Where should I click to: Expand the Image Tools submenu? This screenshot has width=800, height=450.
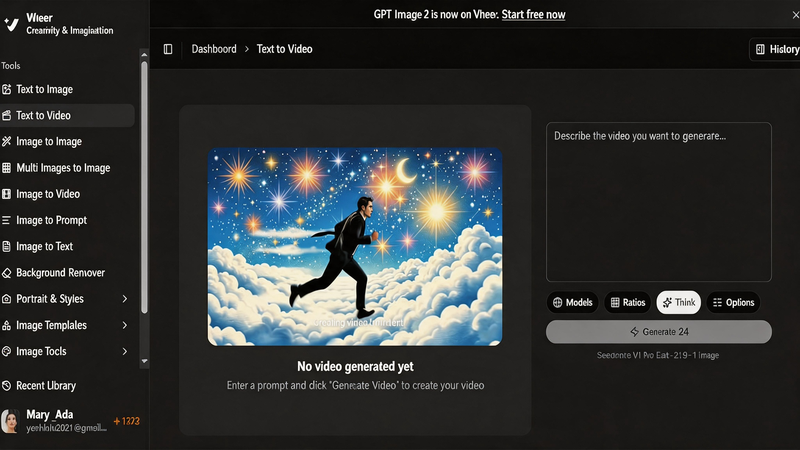click(x=124, y=351)
